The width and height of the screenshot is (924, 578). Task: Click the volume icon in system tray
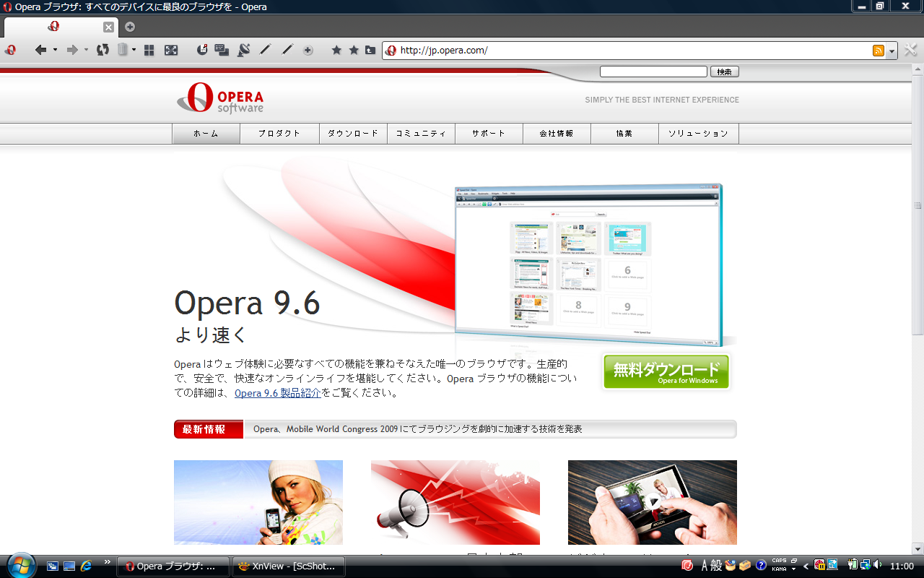[x=877, y=565]
